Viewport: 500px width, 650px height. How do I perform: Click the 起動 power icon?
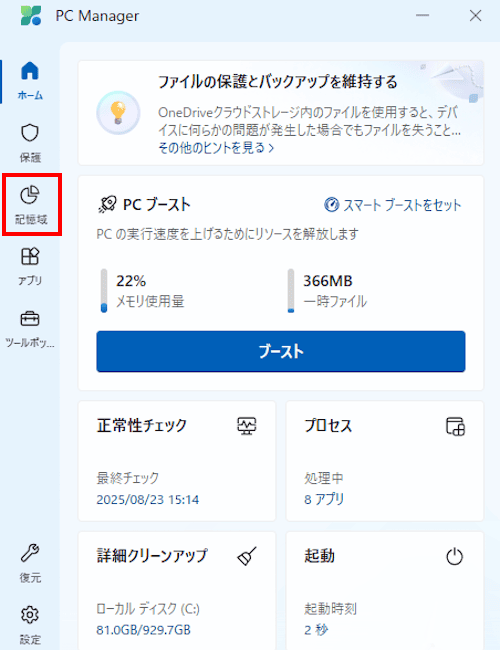tap(454, 556)
